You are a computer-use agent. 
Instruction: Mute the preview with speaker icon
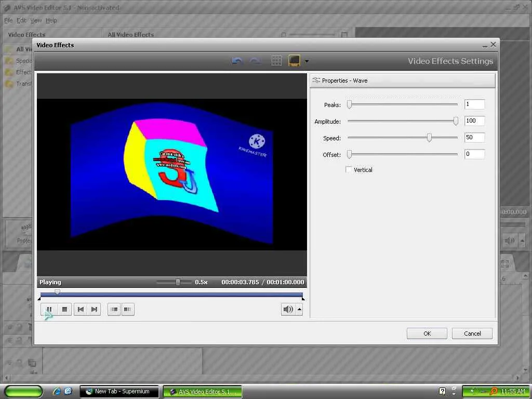pos(288,309)
